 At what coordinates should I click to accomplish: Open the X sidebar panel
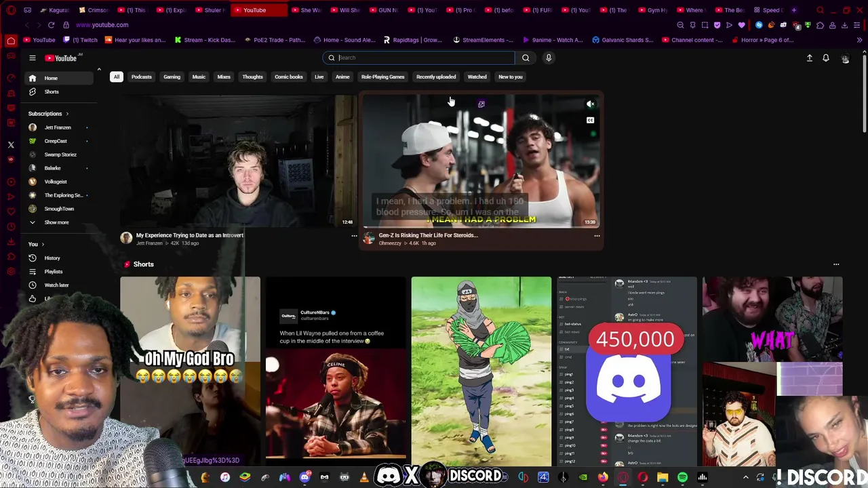[x=11, y=144]
